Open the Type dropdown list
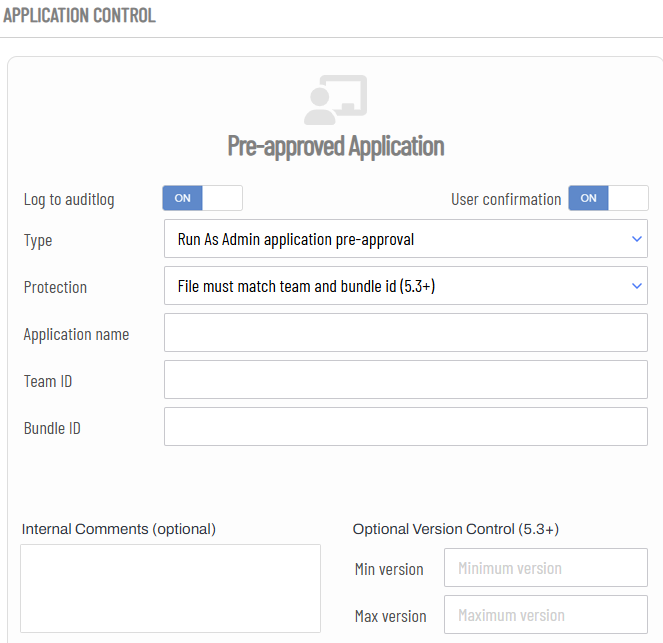The height and width of the screenshot is (643, 663). [405, 238]
